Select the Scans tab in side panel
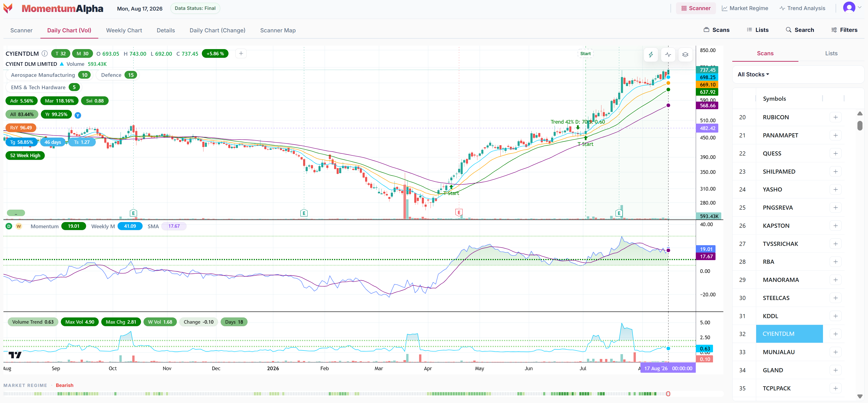This screenshot has width=868, height=403. click(x=765, y=53)
